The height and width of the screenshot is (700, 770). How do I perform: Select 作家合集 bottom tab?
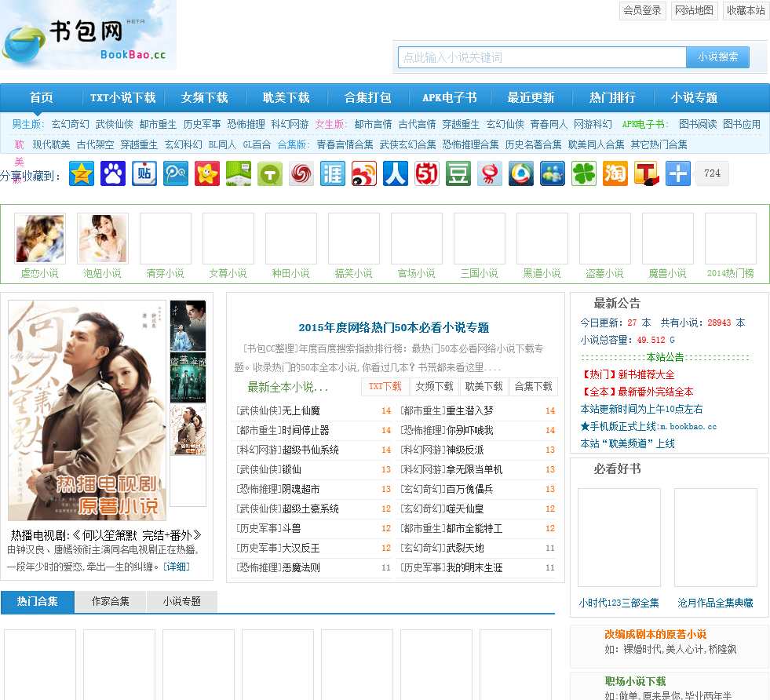click(x=111, y=601)
